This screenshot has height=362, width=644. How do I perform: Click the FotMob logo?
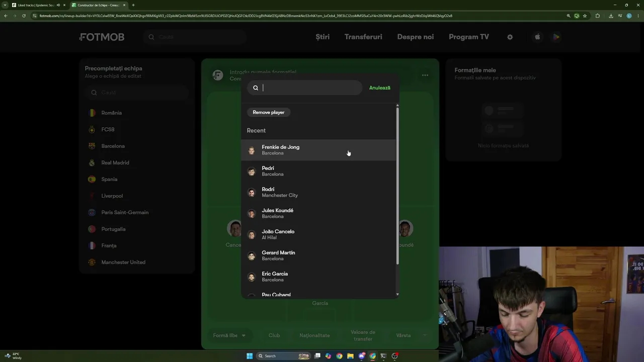(x=102, y=37)
